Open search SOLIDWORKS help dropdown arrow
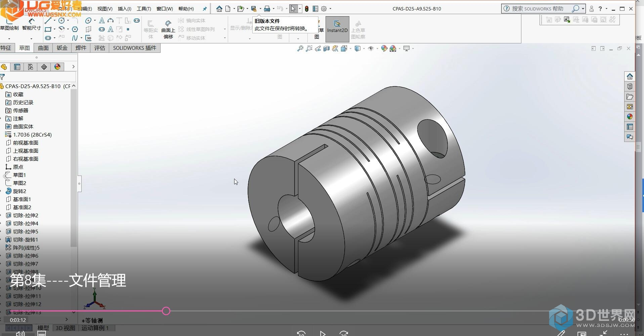 click(x=583, y=9)
